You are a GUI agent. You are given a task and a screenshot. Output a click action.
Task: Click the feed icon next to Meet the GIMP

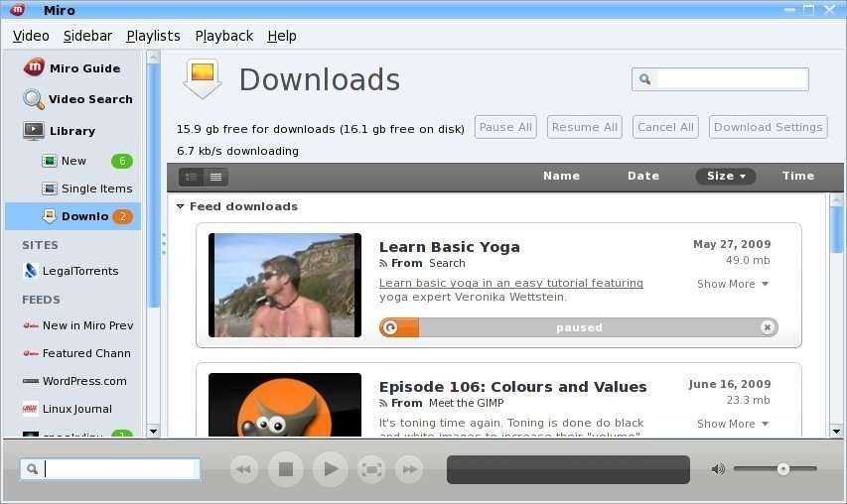pos(383,403)
